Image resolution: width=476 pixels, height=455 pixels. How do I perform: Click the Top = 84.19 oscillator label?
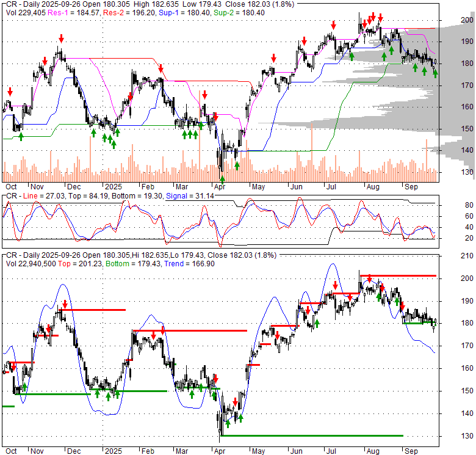[x=88, y=196]
